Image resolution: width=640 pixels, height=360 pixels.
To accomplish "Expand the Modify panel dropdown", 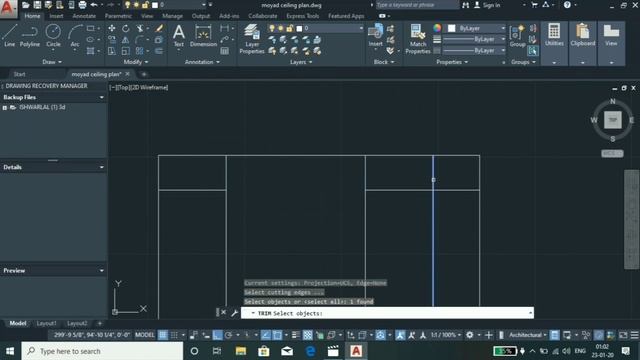I will pos(136,62).
